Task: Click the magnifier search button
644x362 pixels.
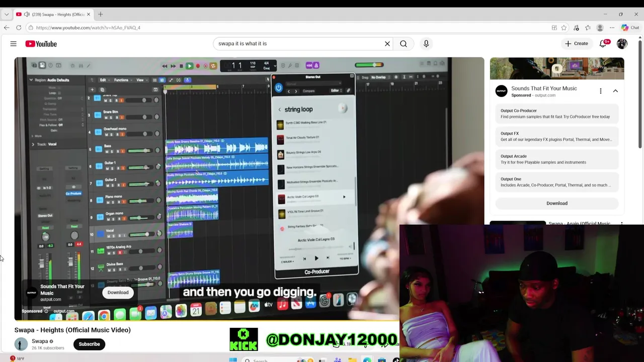Action: point(404,44)
